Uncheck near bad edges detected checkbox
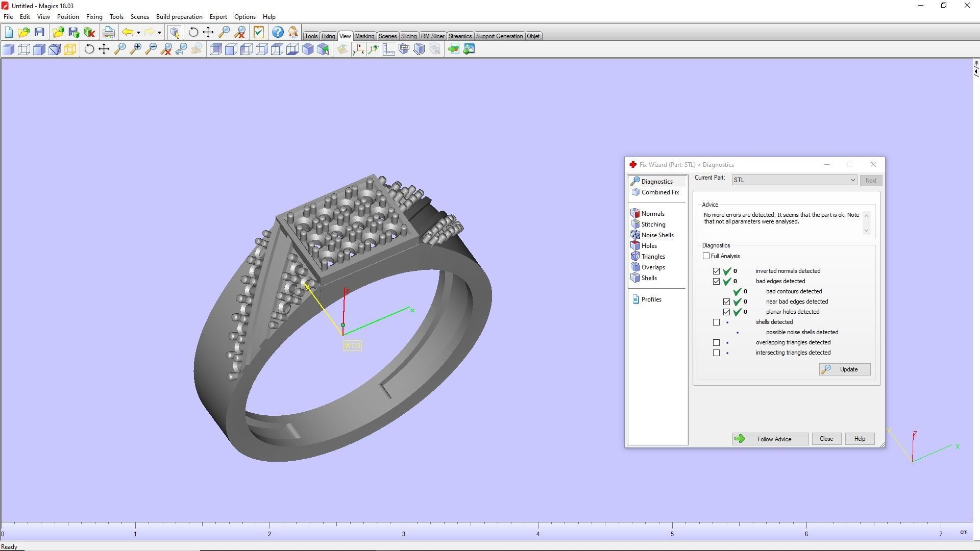Image resolution: width=980 pixels, height=551 pixels. coord(727,302)
